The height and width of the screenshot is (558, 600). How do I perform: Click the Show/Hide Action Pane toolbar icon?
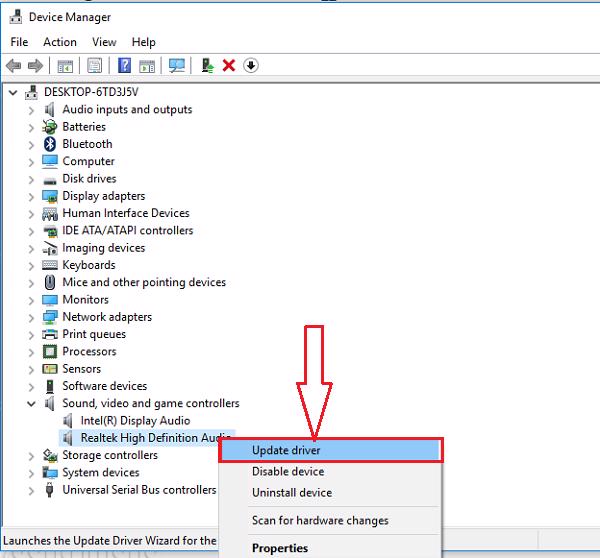pos(147,66)
